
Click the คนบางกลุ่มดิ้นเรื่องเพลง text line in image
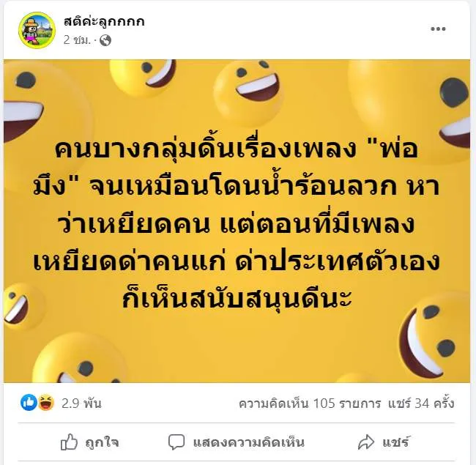[x=206, y=149]
